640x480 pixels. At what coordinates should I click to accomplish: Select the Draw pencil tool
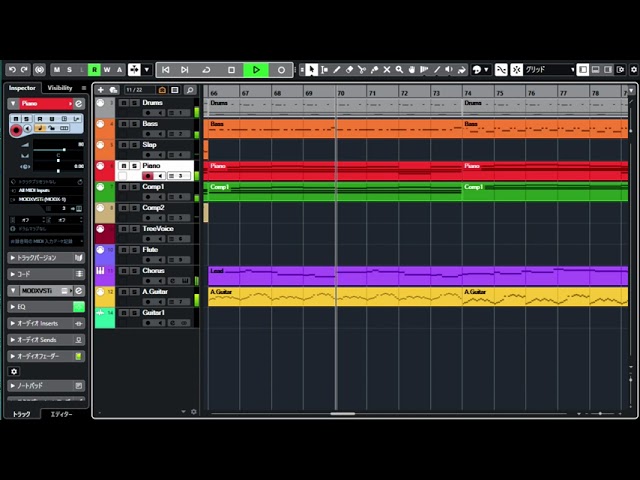click(x=337, y=70)
